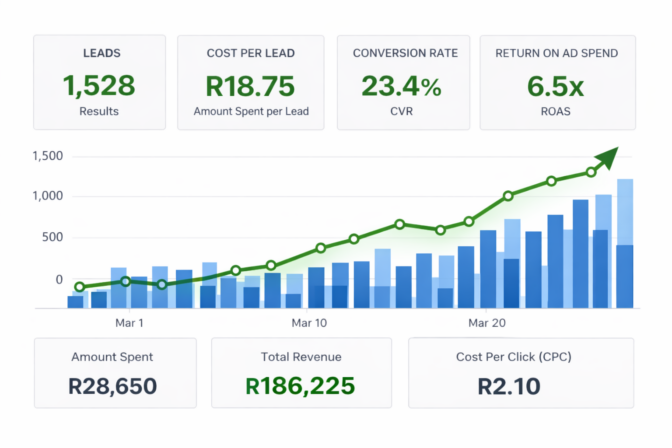Image resolution: width=672 pixels, height=448 pixels.
Task: Select the Amount Spent R28,650 card
Action: coord(115,373)
